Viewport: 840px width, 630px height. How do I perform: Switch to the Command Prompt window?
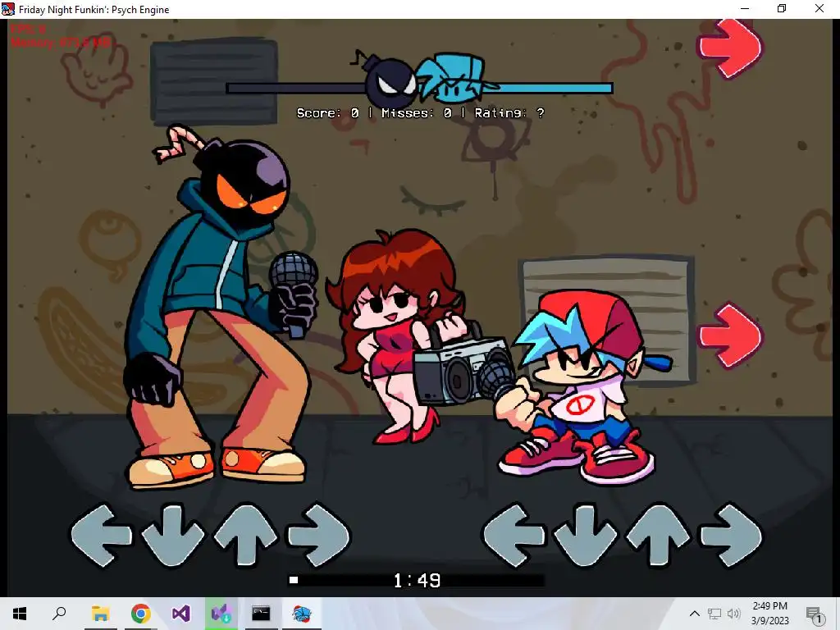point(261,614)
